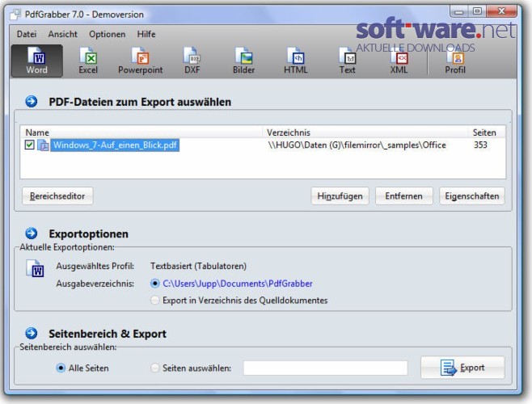Open the Optionen menu
532x404 pixels.
click(x=108, y=34)
